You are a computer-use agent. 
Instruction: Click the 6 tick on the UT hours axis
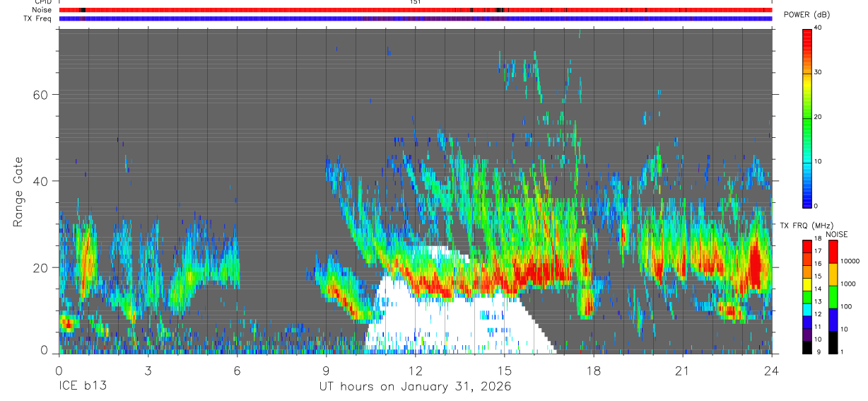point(237,370)
